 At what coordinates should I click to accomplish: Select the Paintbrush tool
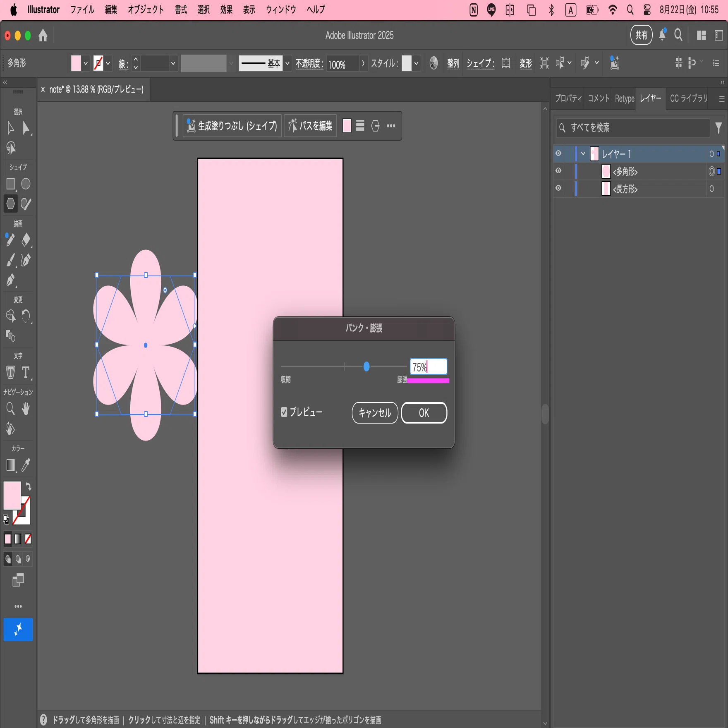[x=10, y=260]
